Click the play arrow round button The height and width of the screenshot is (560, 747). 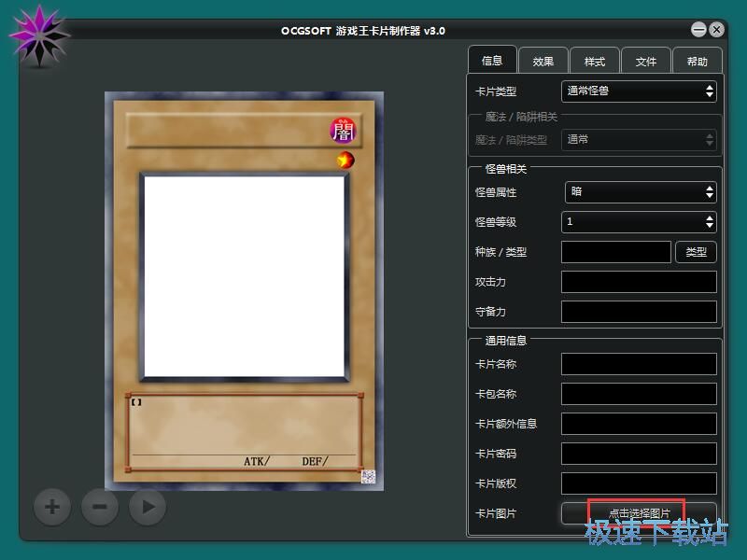pyautogui.click(x=148, y=507)
